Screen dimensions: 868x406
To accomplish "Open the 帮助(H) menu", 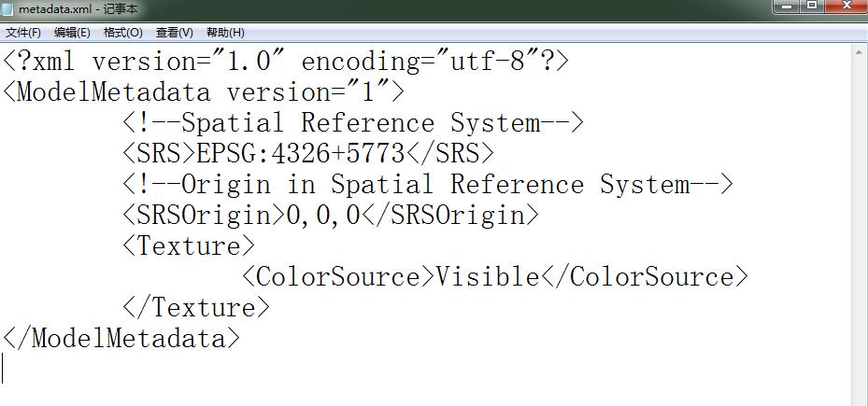I will 225,33.
